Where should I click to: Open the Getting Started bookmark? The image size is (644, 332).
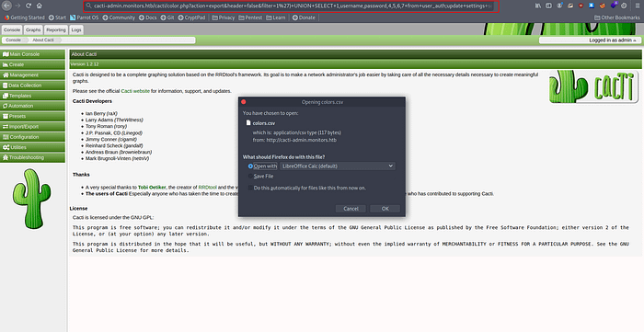tap(24, 17)
